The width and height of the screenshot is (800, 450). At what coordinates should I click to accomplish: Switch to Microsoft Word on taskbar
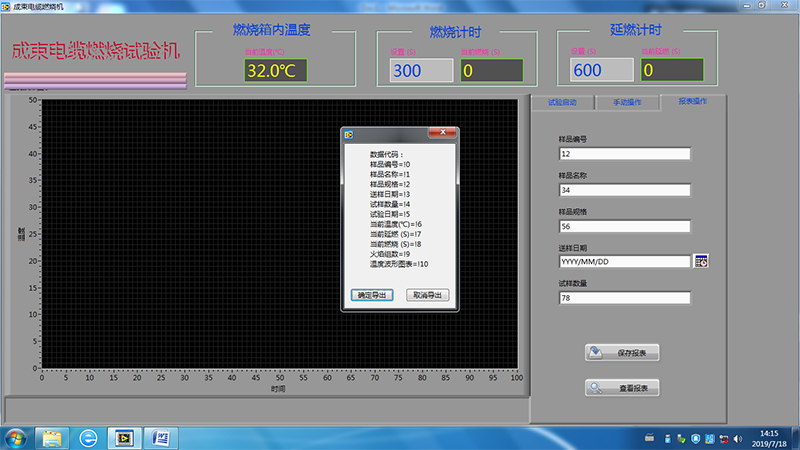tap(160, 438)
